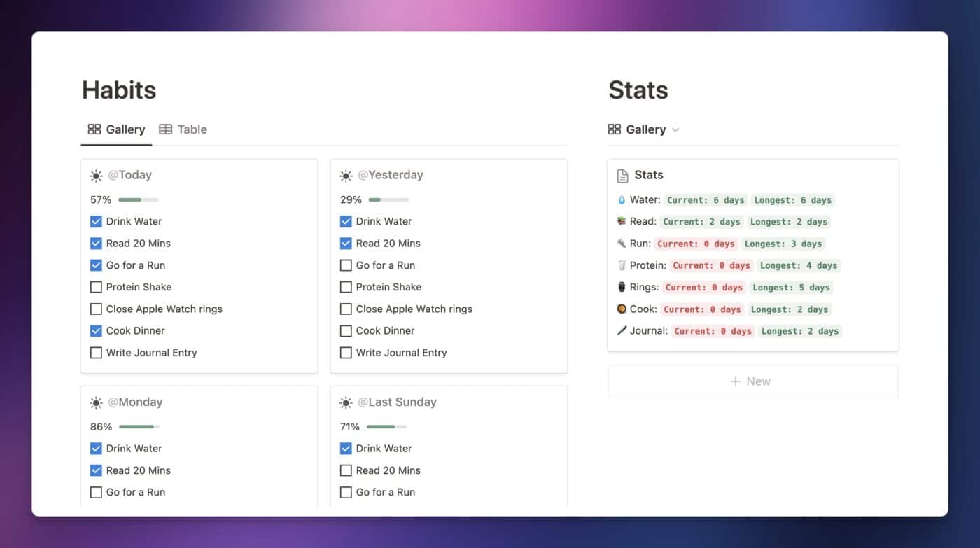Open the @Today card title
The width and height of the screenshot is (980, 548).
(x=129, y=175)
